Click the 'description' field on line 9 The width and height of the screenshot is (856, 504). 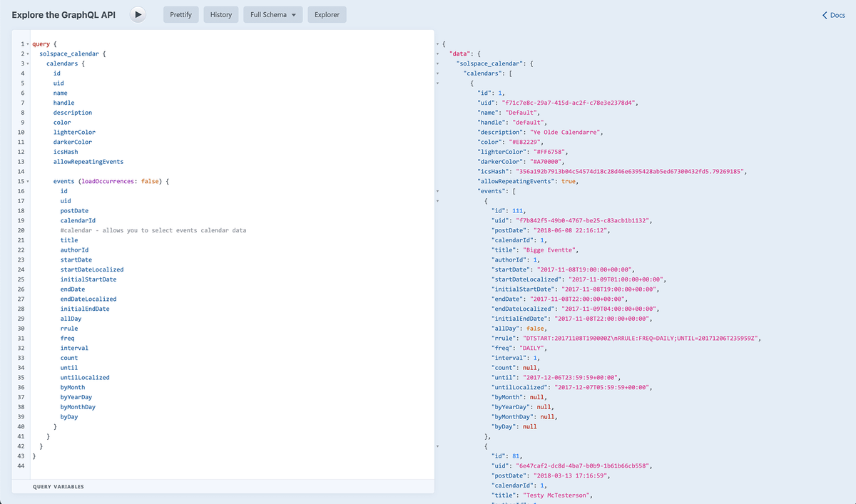pyautogui.click(x=73, y=113)
